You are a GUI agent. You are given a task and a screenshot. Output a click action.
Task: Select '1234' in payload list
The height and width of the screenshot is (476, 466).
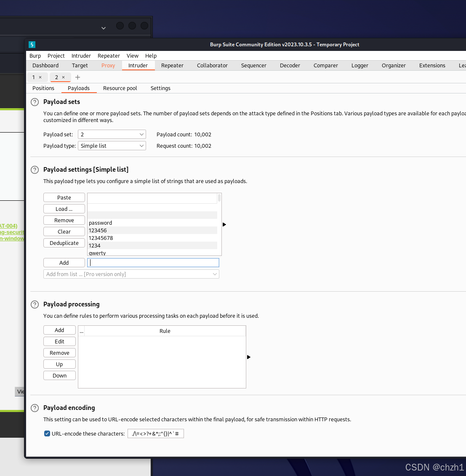point(152,246)
